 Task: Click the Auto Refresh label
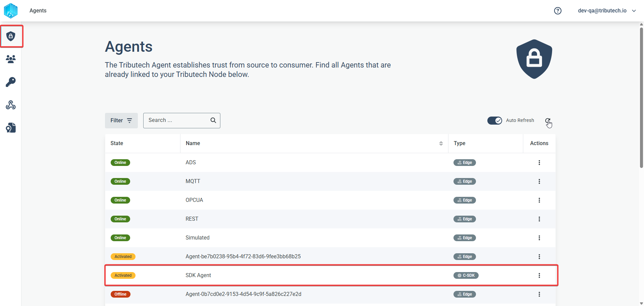point(520,121)
